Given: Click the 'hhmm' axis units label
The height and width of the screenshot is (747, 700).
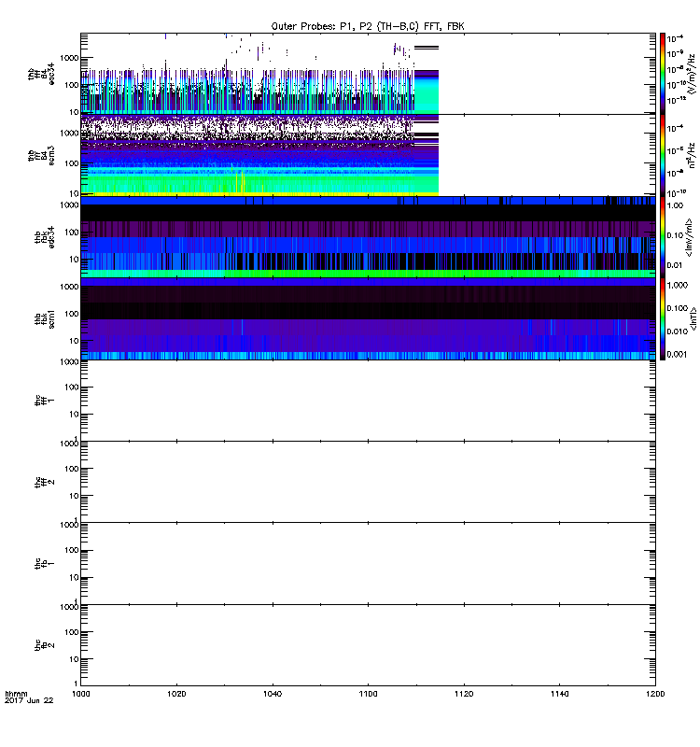Looking at the screenshot, I should (16, 694).
